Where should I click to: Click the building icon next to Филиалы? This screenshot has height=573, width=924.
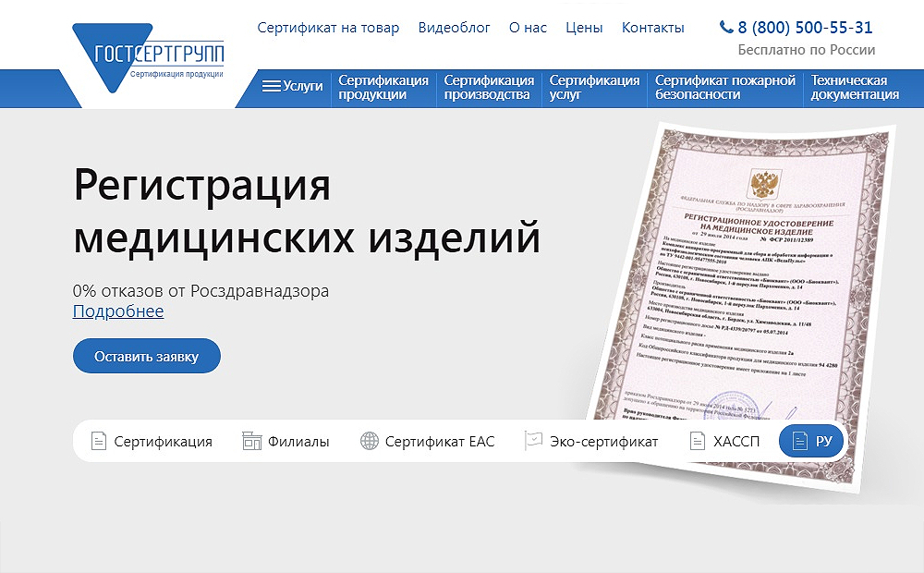pyautogui.click(x=251, y=441)
